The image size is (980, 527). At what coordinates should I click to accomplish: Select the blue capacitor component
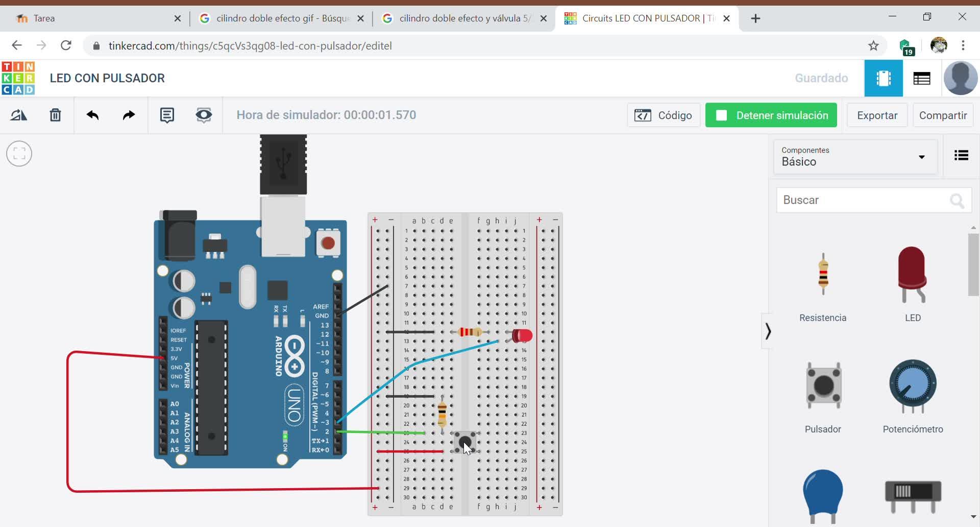[823, 496]
